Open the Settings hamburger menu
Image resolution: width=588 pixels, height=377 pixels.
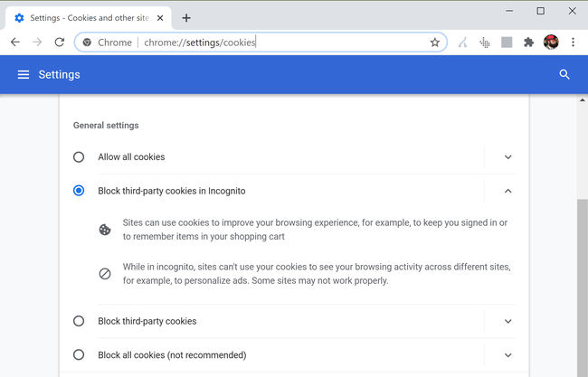(x=24, y=74)
